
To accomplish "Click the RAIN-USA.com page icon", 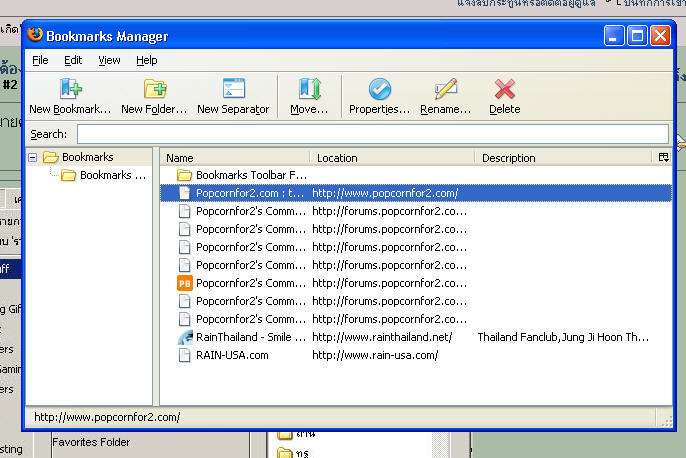I will tap(185, 355).
